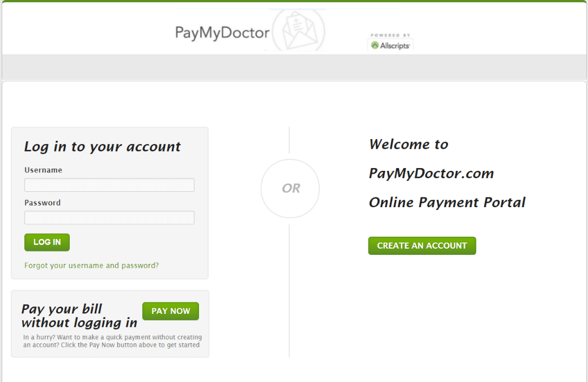Image resolution: width=588 pixels, height=382 pixels.
Task: Click the Welcome to heading line
Action: (409, 145)
